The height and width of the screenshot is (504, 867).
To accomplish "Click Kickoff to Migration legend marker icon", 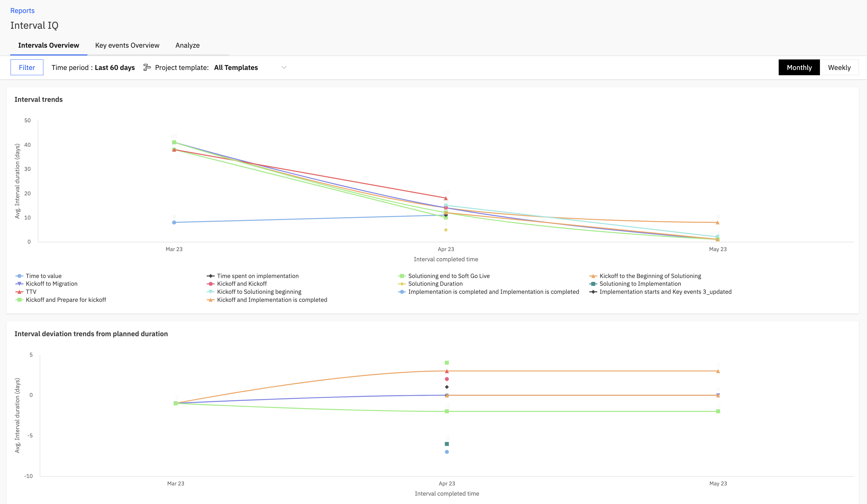I will [19, 284].
